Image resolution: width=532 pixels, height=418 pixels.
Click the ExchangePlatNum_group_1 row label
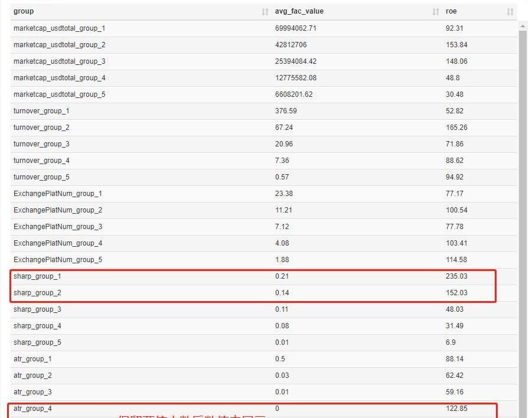coord(58,194)
